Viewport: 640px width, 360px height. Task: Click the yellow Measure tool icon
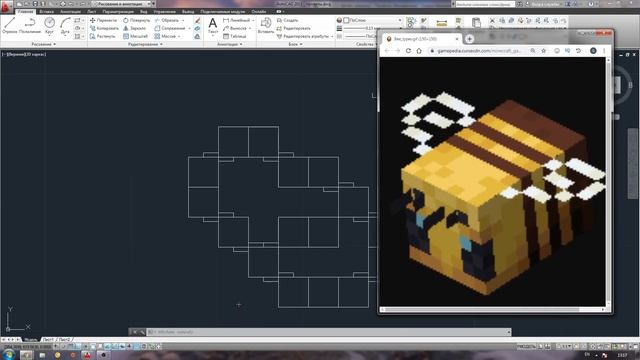click(x=442, y=24)
